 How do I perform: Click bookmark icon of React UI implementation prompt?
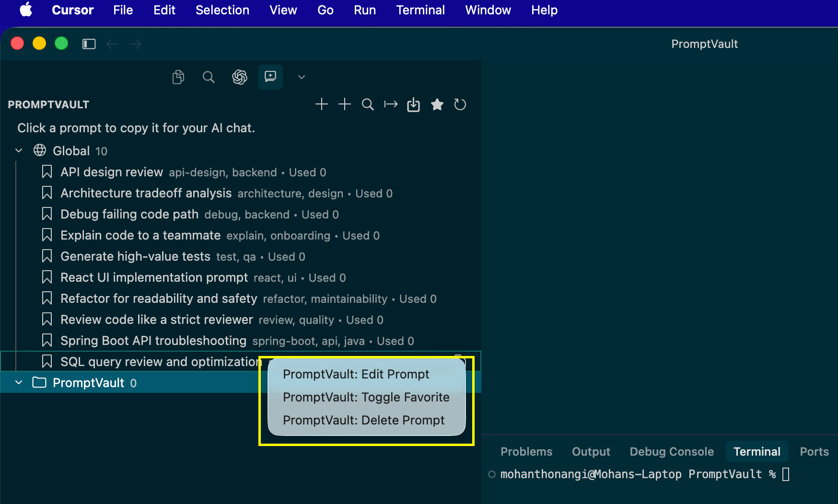pyautogui.click(x=47, y=277)
